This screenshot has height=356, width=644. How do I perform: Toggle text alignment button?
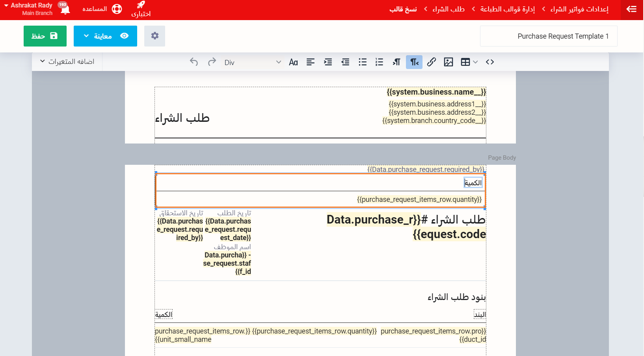pyautogui.click(x=311, y=62)
